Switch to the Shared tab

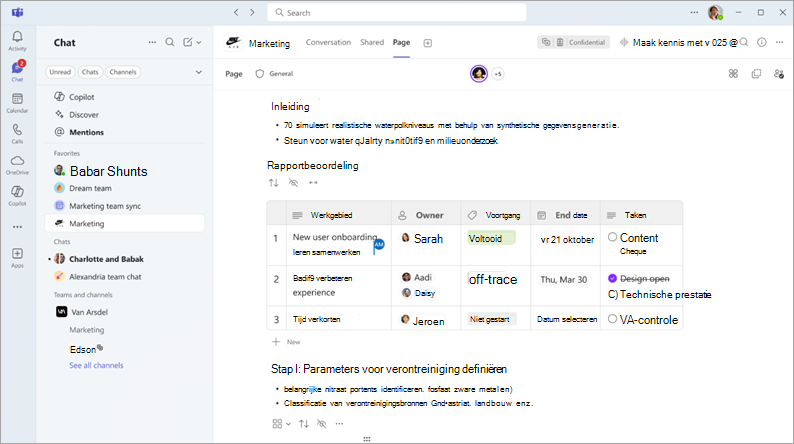tap(372, 43)
